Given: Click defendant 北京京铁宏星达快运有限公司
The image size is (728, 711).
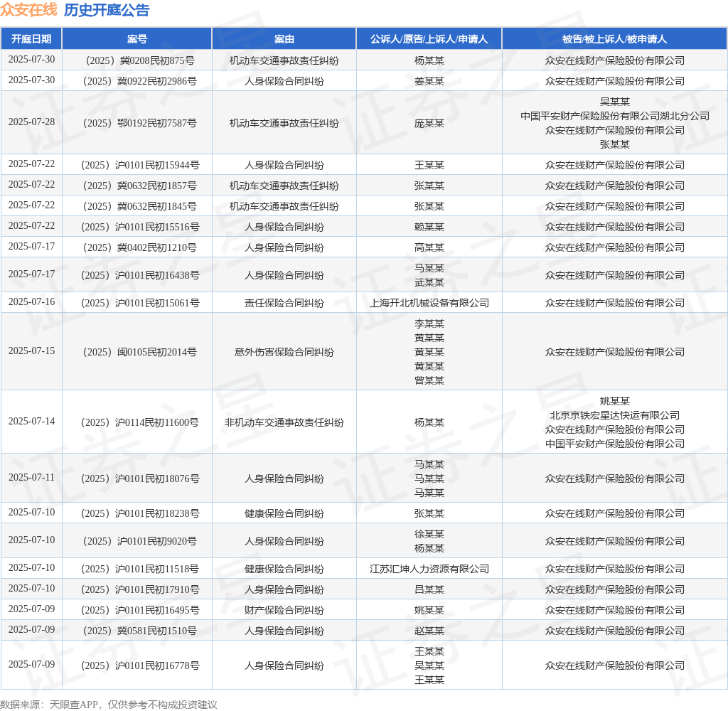Looking at the screenshot, I should [615, 416].
